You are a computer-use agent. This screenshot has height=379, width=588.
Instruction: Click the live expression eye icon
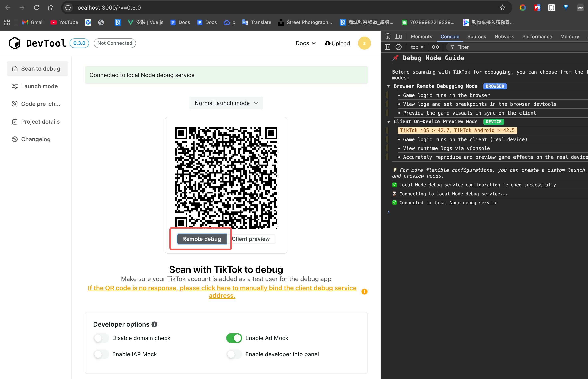click(x=435, y=47)
